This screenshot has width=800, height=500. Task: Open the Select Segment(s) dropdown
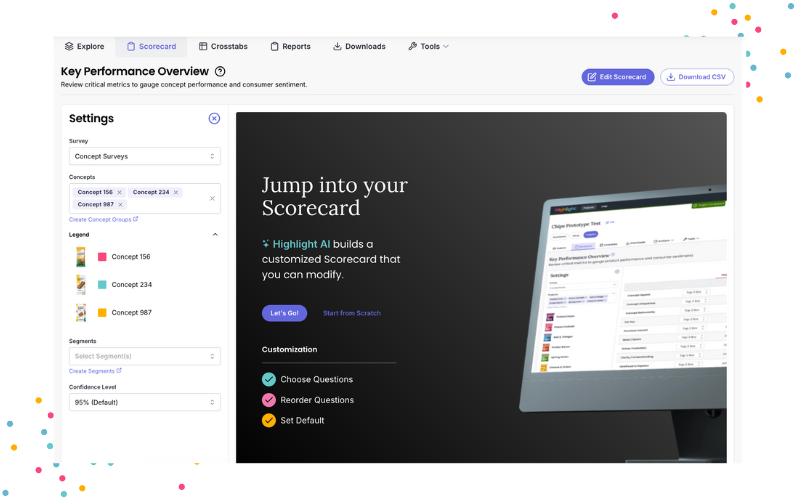pyautogui.click(x=145, y=356)
